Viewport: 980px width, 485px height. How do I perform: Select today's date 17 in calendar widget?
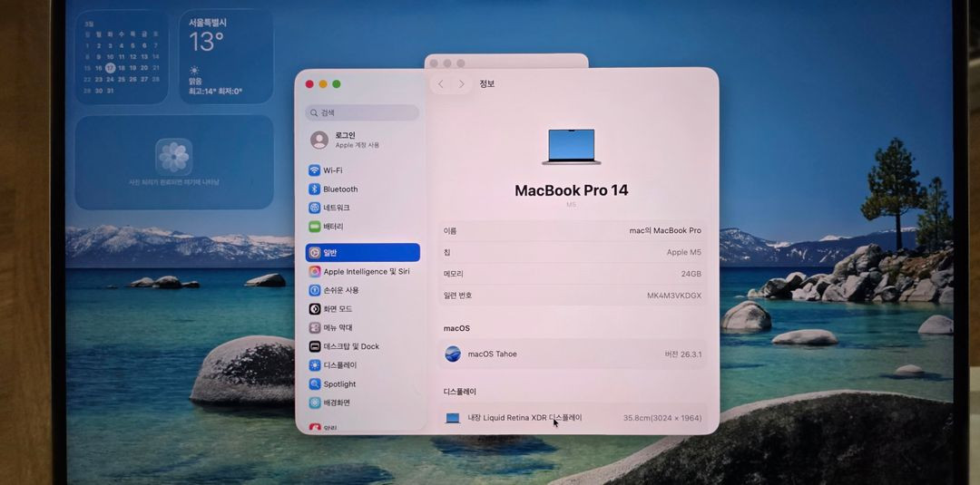110,67
